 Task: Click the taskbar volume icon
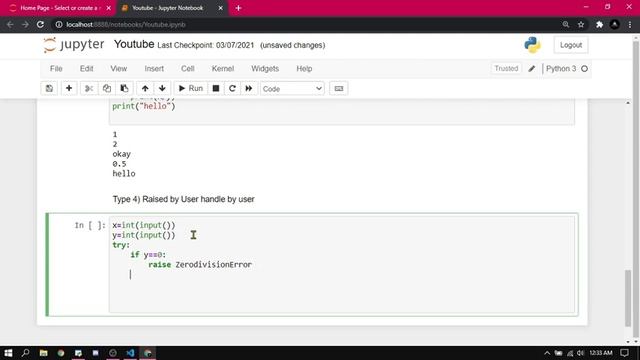(580, 353)
